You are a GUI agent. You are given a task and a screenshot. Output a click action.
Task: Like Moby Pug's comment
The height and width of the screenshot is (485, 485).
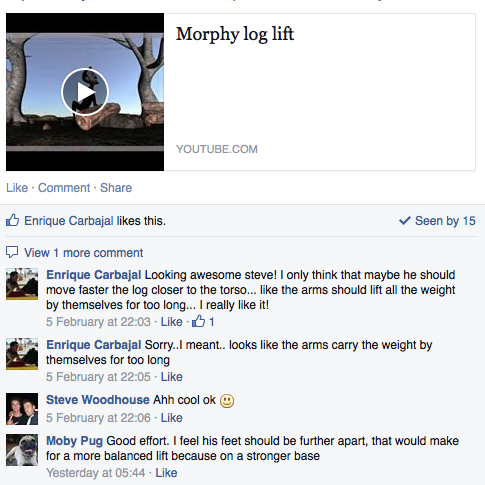tap(166, 473)
